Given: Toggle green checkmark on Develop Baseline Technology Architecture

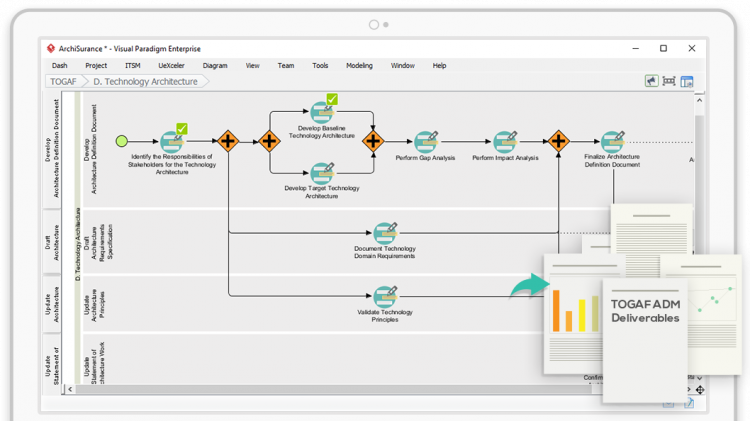Looking at the screenshot, I should [332, 99].
